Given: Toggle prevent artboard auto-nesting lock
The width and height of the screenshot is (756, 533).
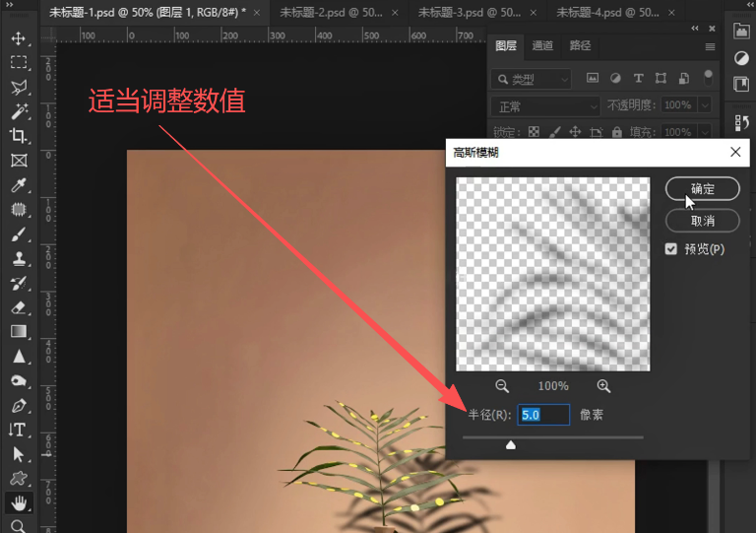Looking at the screenshot, I should 597,132.
